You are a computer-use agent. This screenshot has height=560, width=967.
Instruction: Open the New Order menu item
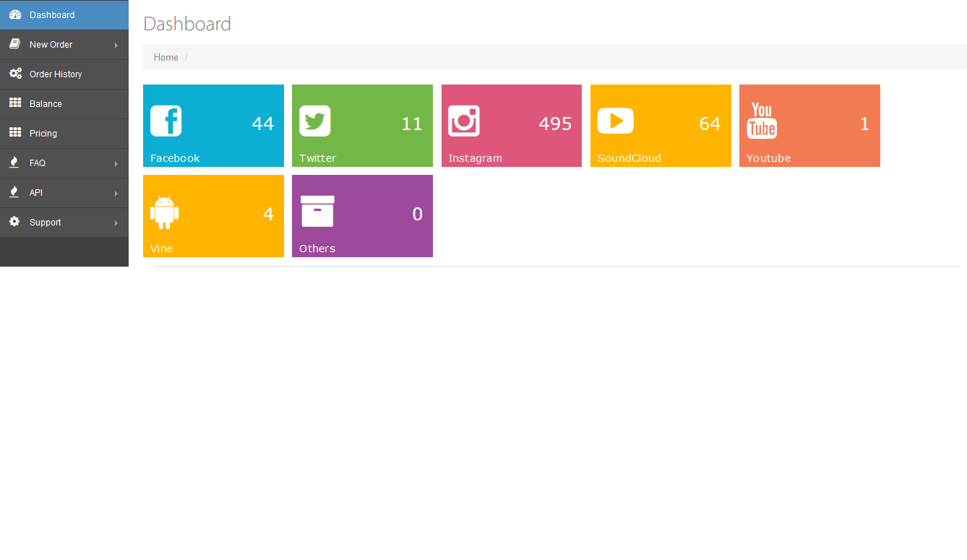click(x=64, y=45)
